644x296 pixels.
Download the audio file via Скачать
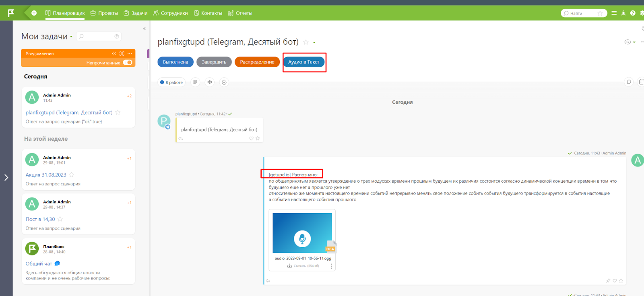[x=303, y=266]
